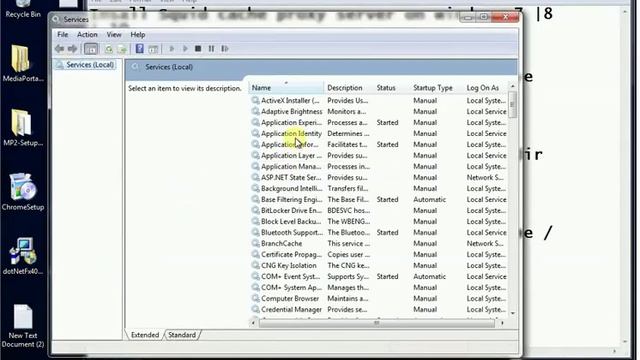Select the Adaptive Brightness service
The image size is (640, 360).
pos(378,111)
